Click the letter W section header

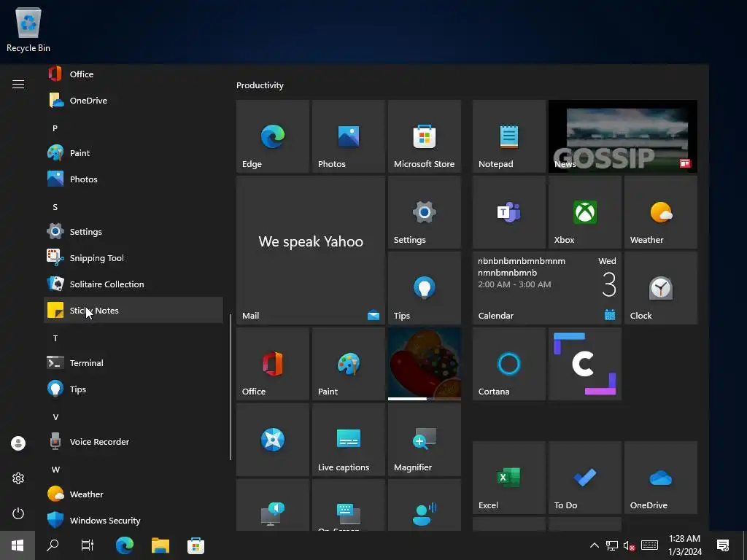pos(55,470)
